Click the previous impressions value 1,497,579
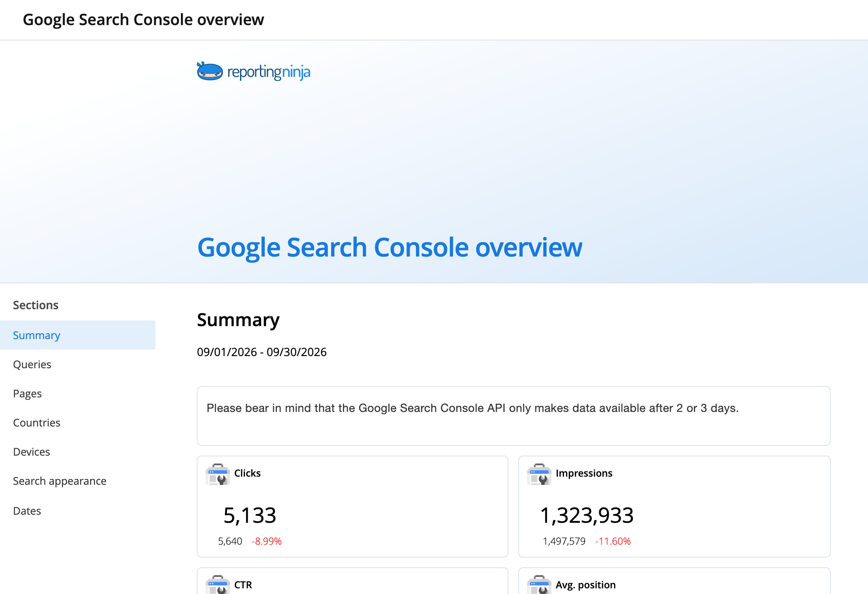868x594 pixels. (564, 541)
